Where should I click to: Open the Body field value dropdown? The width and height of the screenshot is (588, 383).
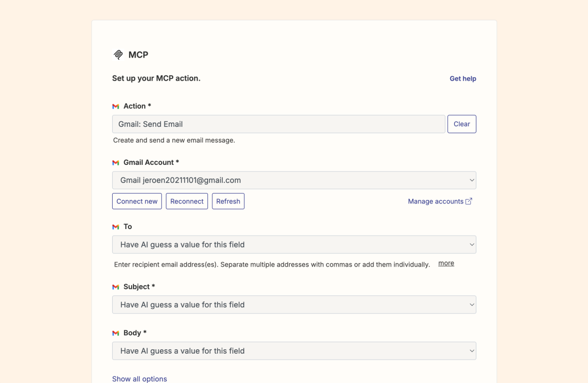pyautogui.click(x=294, y=351)
